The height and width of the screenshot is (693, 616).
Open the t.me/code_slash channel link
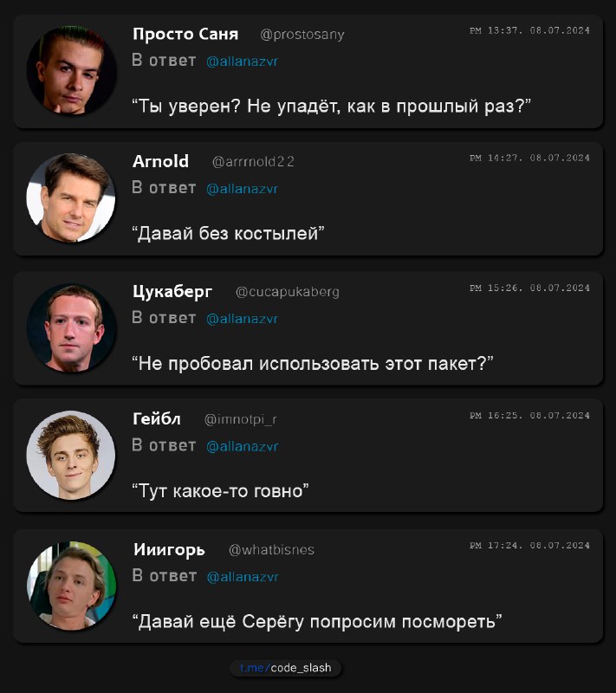[285, 668]
